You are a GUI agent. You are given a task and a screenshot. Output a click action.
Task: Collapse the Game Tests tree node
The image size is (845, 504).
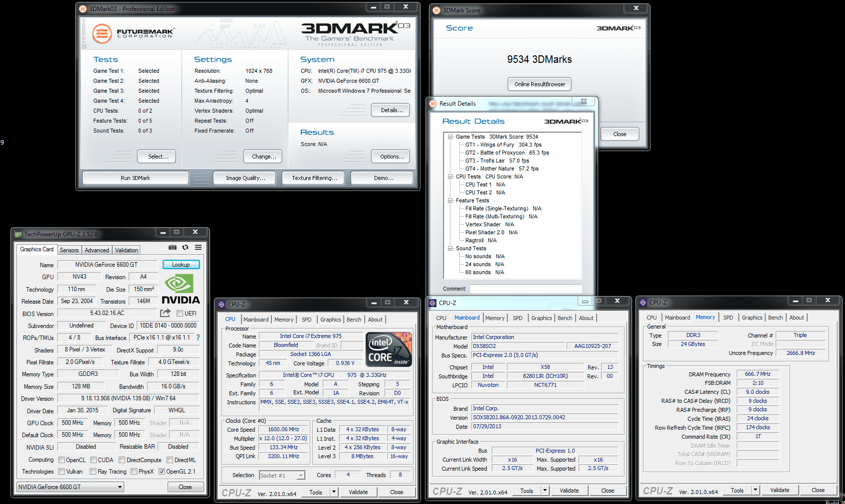450,137
